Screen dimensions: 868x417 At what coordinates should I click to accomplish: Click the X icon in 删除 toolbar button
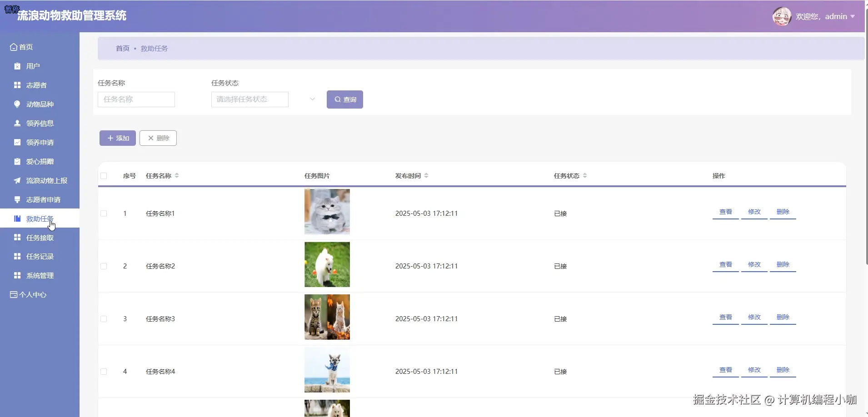pyautogui.click(x=150, y=138)
